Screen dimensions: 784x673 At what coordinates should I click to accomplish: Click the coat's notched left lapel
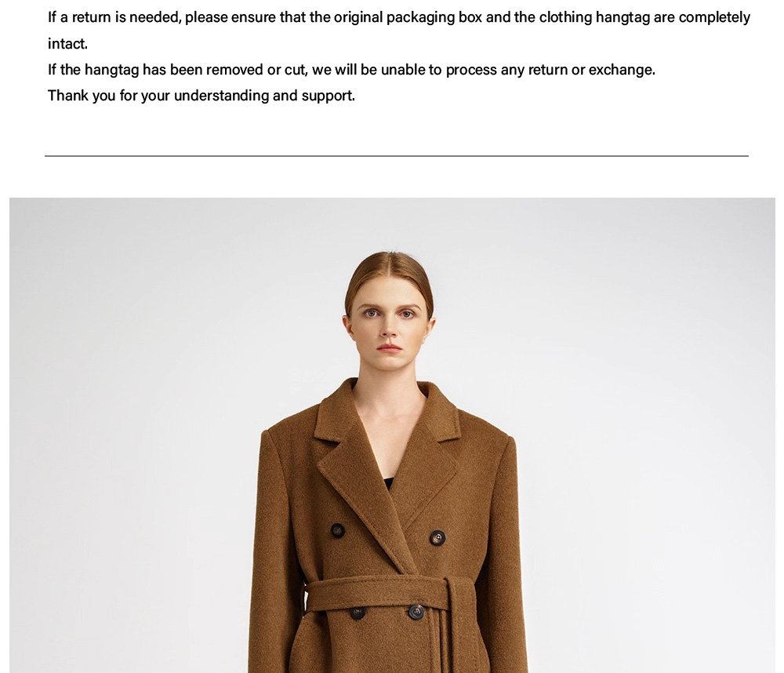point(350,465)
